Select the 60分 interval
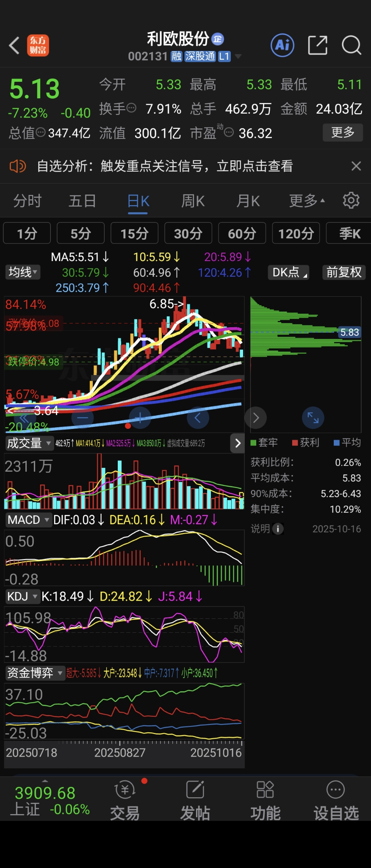Viewport: 371px width, 868px height. click(x=242, y=233)
